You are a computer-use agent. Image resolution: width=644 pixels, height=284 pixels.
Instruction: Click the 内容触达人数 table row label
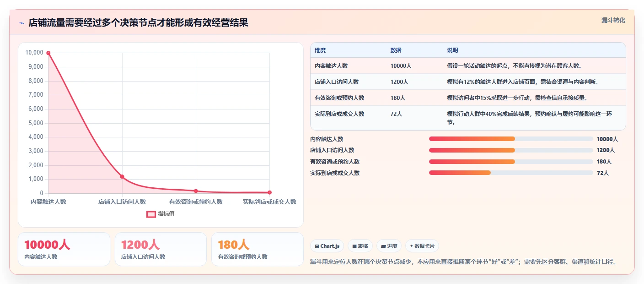click(x=331, y=66)
